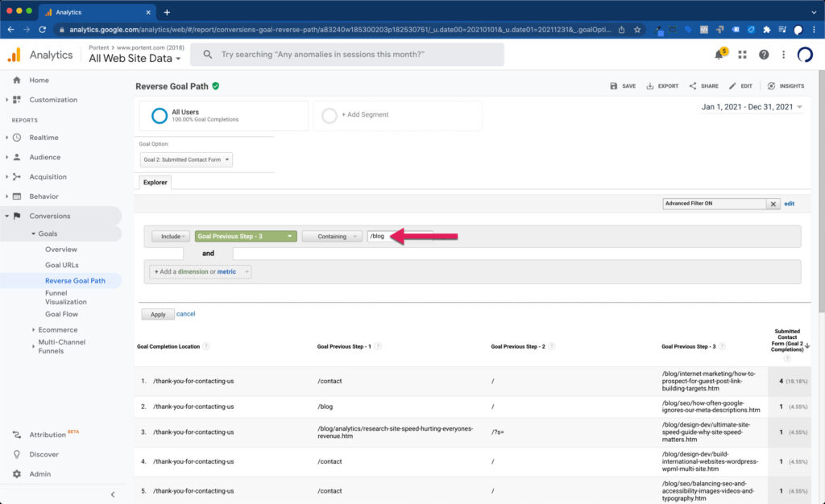Click the Realtime clock icon
The height and width of the screenshot is (504, 825).
pos(17,137)
